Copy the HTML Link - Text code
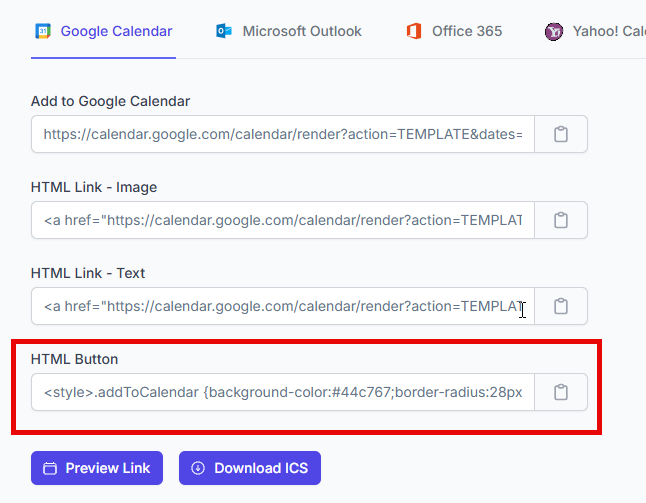Image resolution: width=646 pixels, height=503 pixels. pyautogui.click(x=561, y=306)
